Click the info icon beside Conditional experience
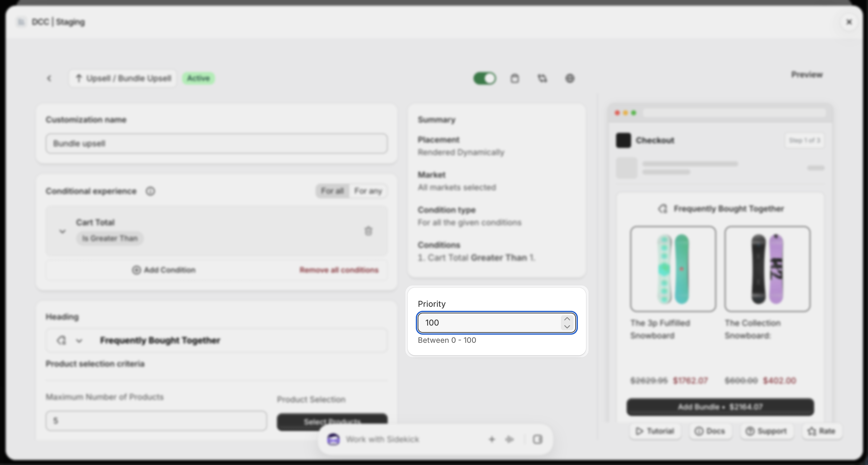The height and width of the screenshot is (465, 868). point(150,191)
